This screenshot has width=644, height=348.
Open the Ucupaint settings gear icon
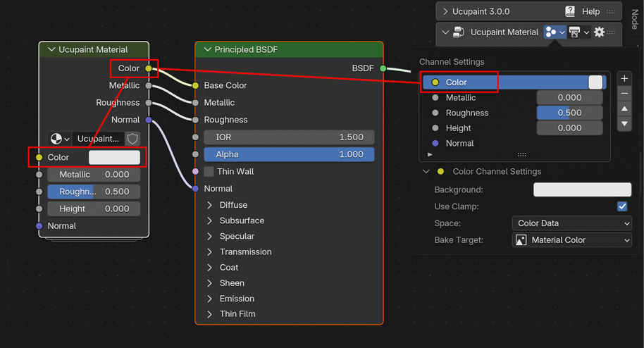599,32
